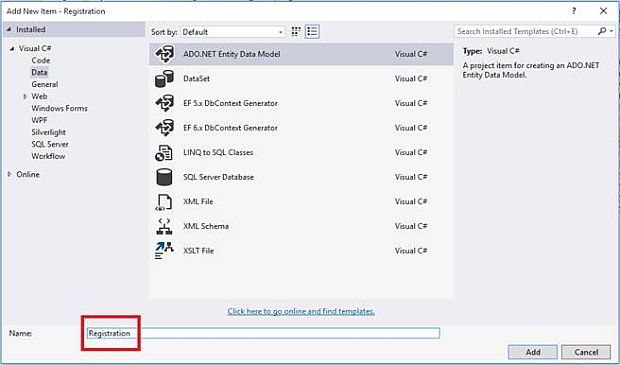Click the XML Schema template icon
This screenshot has width=620, height=365.
(x=164, y=226)
